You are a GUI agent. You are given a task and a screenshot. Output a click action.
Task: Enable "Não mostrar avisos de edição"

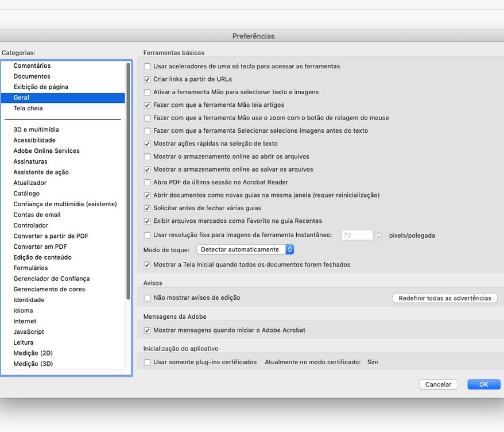[x=148, y=298]
